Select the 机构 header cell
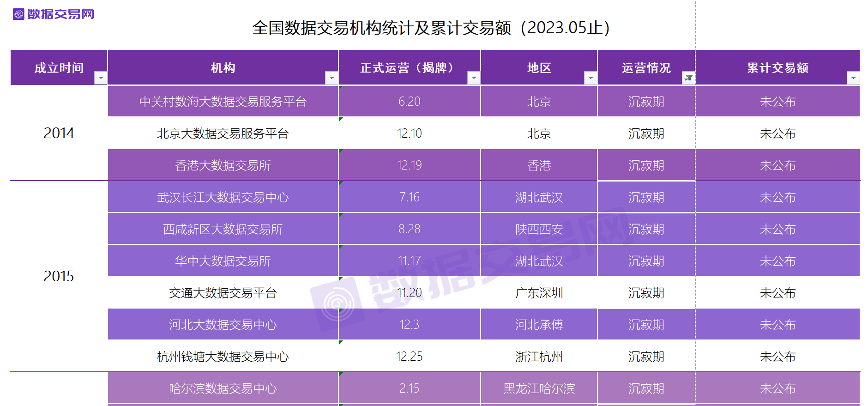Image resolution: width=868 pixels, height=406 pixels. [x=223, y=67]
